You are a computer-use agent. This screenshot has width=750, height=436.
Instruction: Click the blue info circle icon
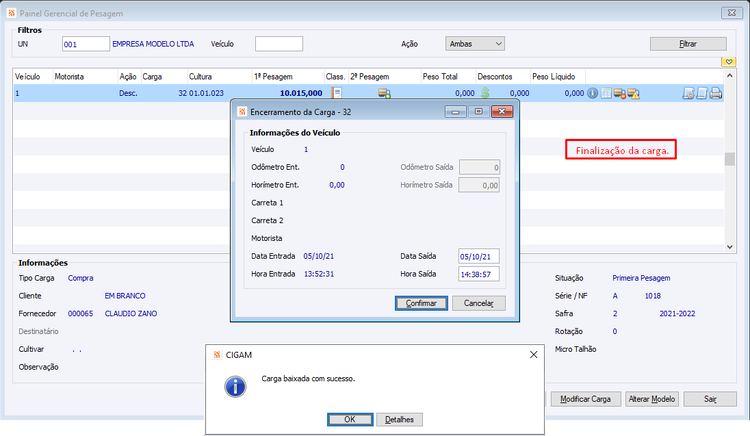pos(592,93)
